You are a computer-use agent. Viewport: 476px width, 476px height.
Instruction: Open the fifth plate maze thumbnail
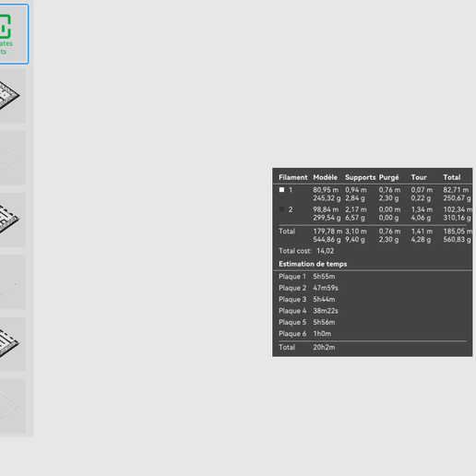(x=12, y=344)
